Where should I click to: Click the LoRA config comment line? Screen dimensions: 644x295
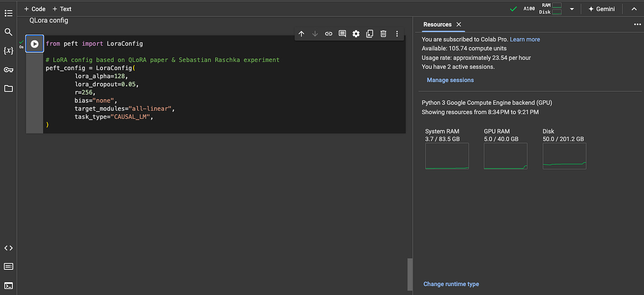point(163,60)
